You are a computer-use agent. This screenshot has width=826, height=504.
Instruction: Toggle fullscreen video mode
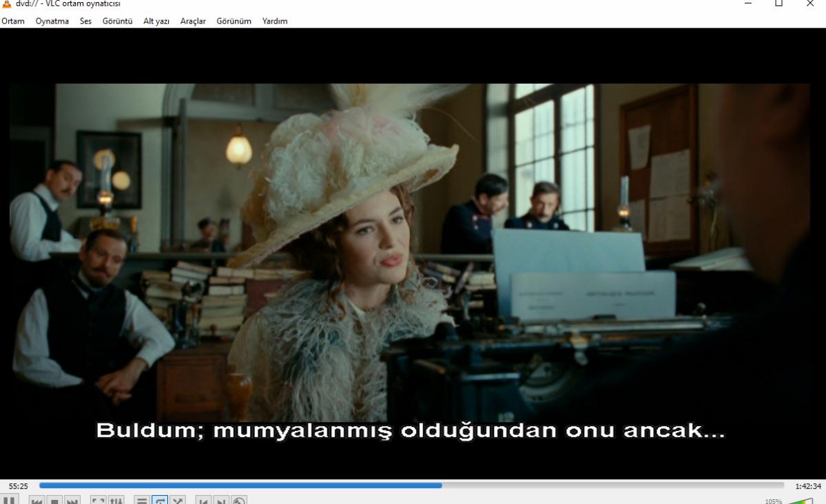point(99,501)
